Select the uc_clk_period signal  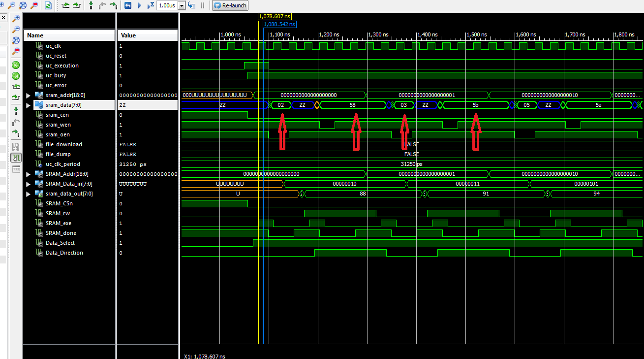[x=62, y=164]
